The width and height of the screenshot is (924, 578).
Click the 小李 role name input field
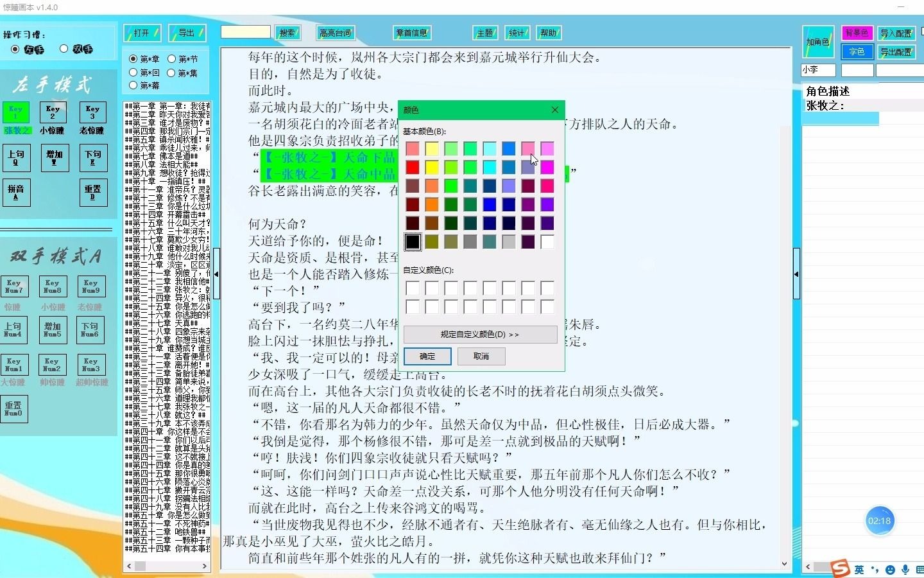(x=818, y=69)
